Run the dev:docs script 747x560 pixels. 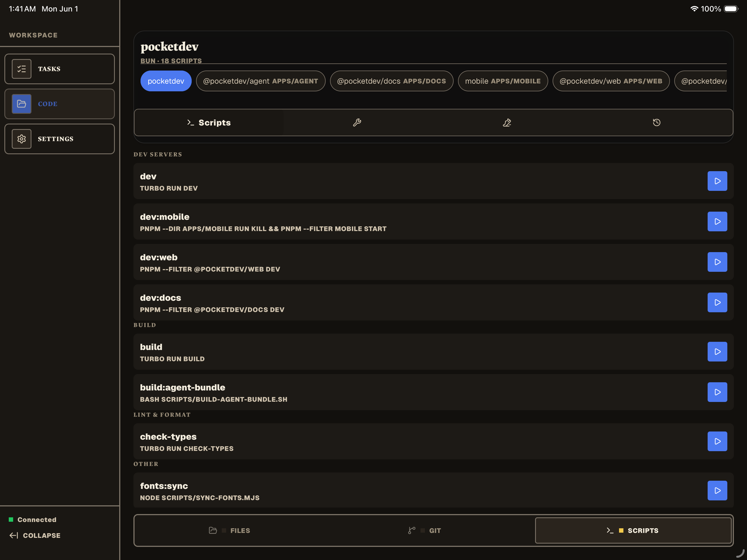coord(717,302)
